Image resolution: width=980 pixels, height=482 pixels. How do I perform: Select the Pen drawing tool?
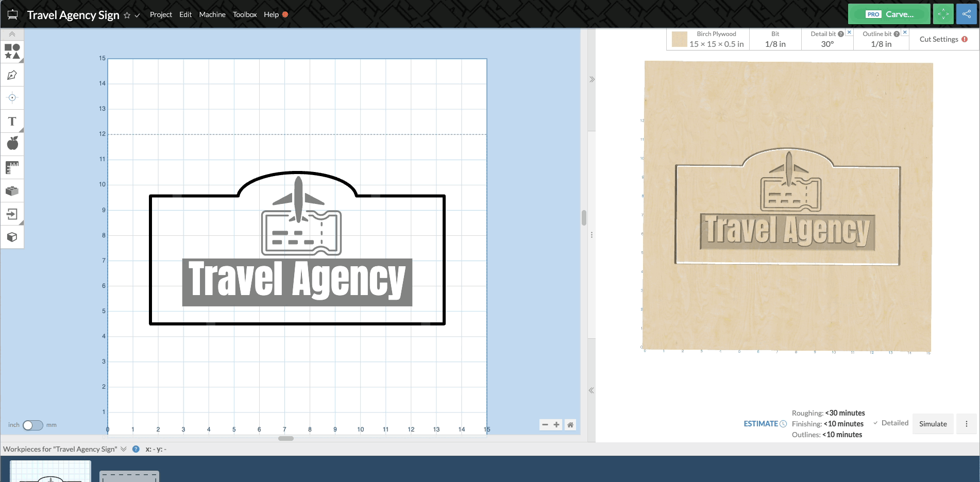[12, 75]
